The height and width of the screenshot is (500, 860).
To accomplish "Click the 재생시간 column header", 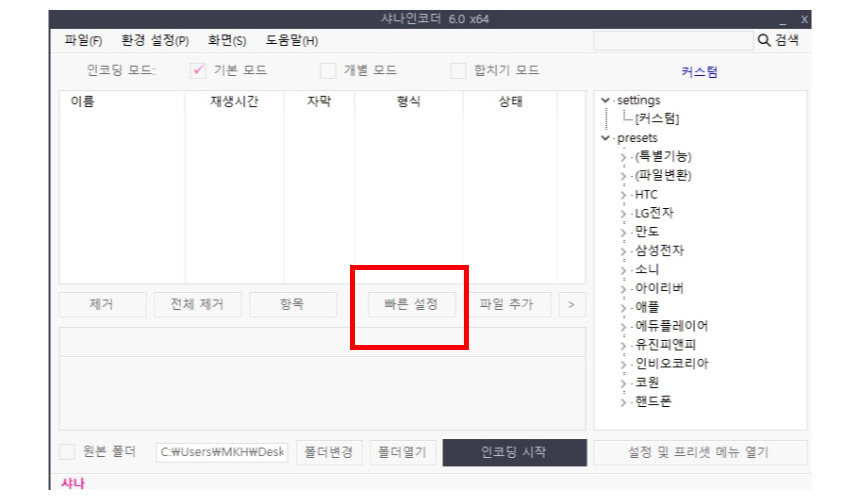I will (235, 101).
